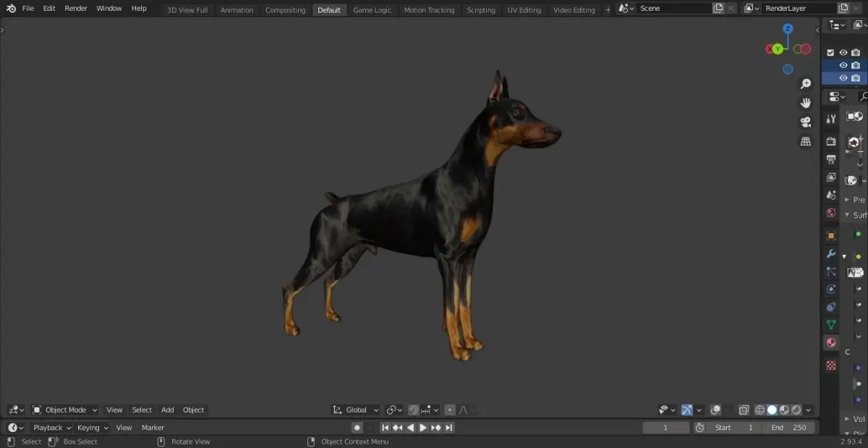Toggle snapping magnet in viewport header
The image size is (868, 448).
click(x=414, y=410)
